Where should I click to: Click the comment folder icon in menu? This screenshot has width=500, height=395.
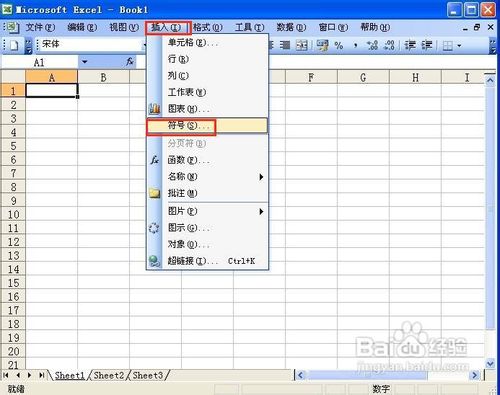[154, 193]
